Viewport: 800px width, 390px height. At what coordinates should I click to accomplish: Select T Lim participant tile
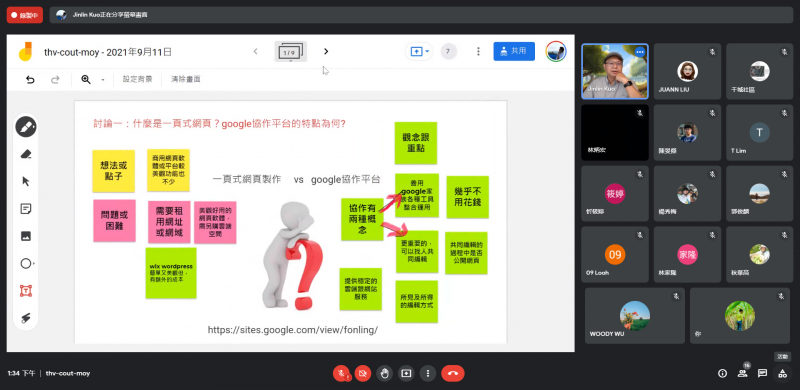(x=760, y=132)
